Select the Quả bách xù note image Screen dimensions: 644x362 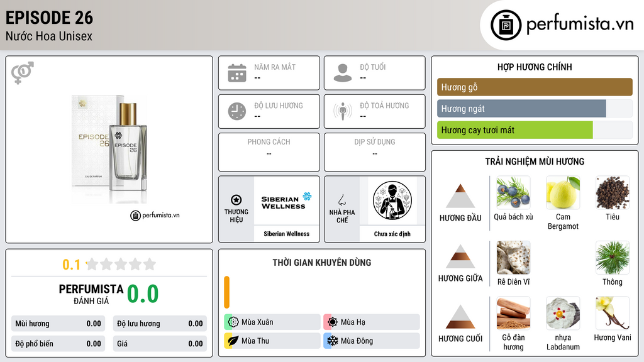[513, 192]
